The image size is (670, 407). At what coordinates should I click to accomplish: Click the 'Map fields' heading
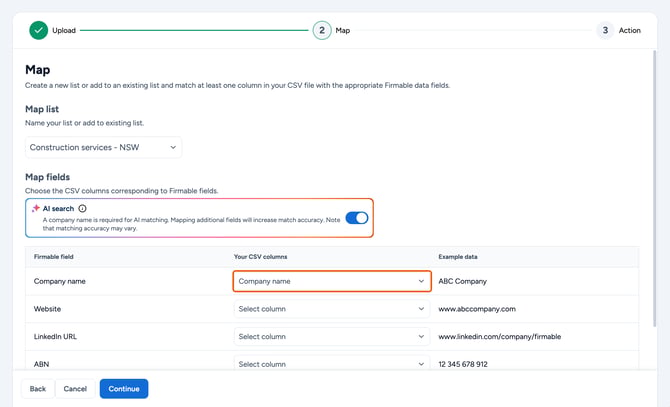[x=47, y=177]
